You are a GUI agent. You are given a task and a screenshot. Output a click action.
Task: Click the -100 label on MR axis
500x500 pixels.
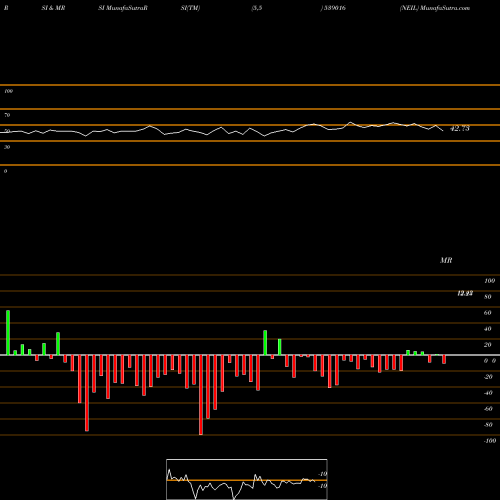(x=490, y=441)
